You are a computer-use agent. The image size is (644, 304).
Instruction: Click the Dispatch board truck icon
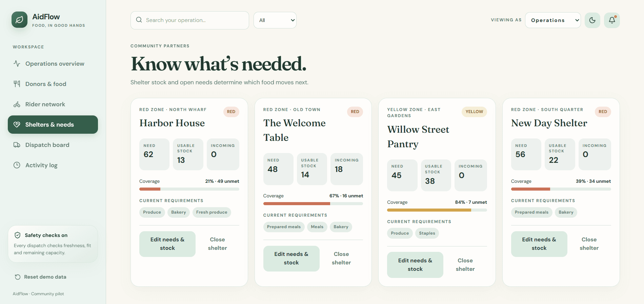tap(17, 145)
